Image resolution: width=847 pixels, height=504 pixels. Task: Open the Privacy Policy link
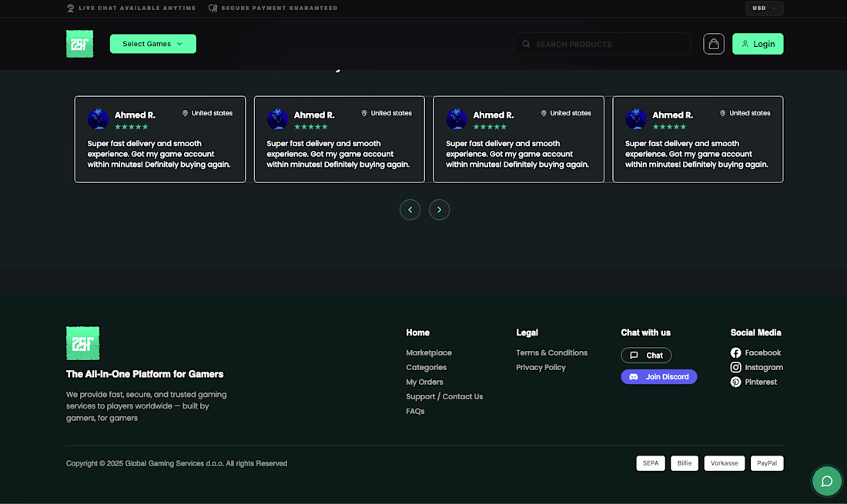pyautogui.click(x=541, y=368)
